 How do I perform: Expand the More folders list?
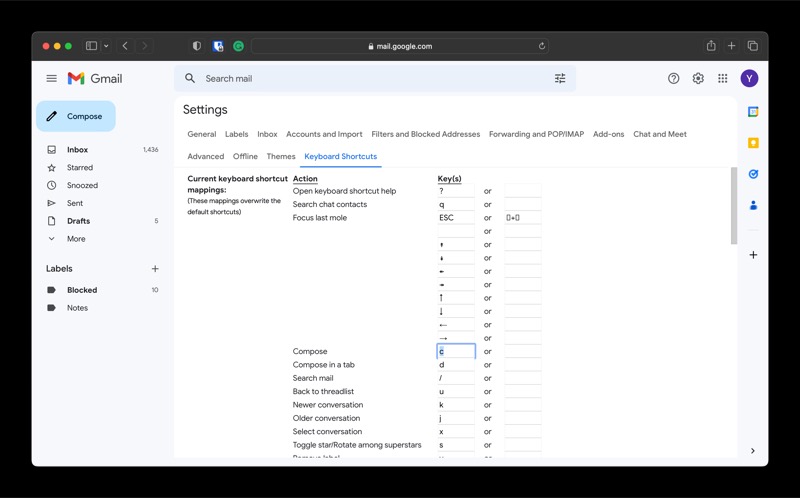point(76,239)
